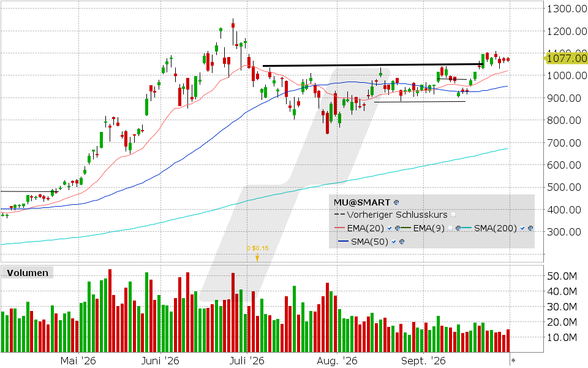Click the Vorheriger Schlusskurs legend text
Viewport: 588px width, 368px height.
point(397,215)
